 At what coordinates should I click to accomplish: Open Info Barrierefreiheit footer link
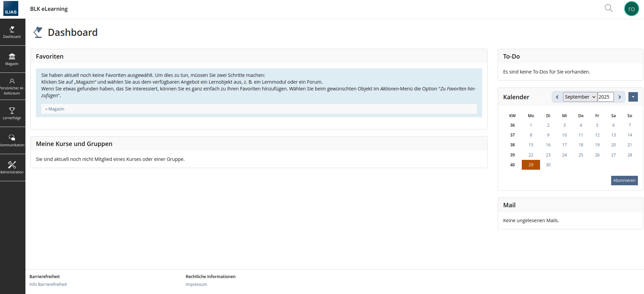(48, 285)
